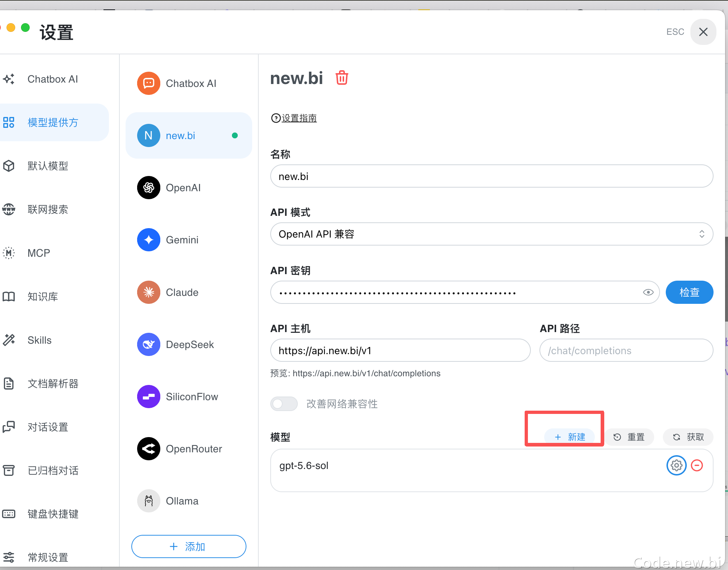Click the gpt-5.6-sol model name
The image size is (728, 570).
pos(304,465)
